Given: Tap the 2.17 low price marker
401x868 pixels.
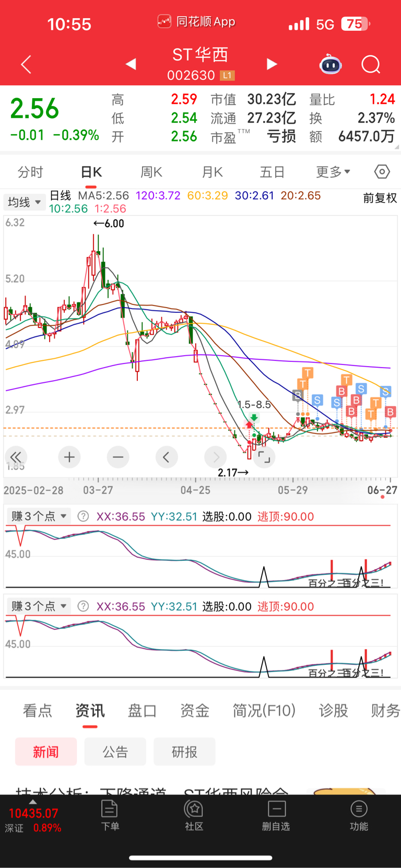Looking at the screenshot, I should (x=233, y=473).
